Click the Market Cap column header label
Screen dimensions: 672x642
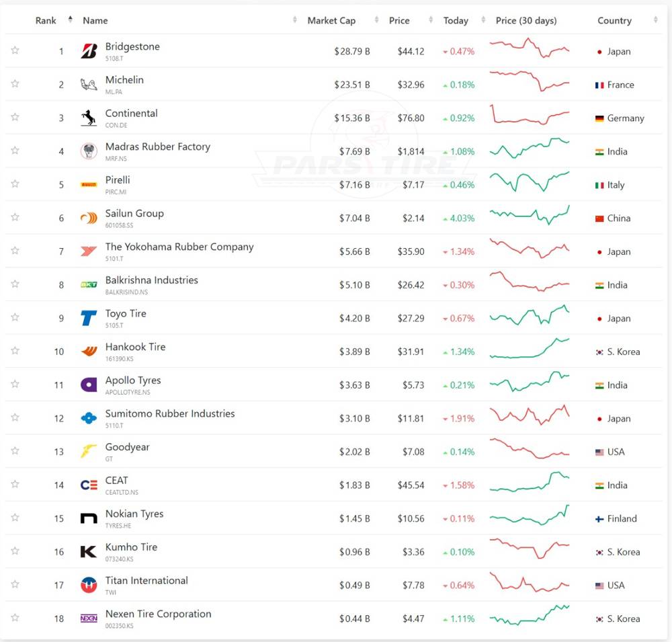pyautogui.click(x=331, y=21)
